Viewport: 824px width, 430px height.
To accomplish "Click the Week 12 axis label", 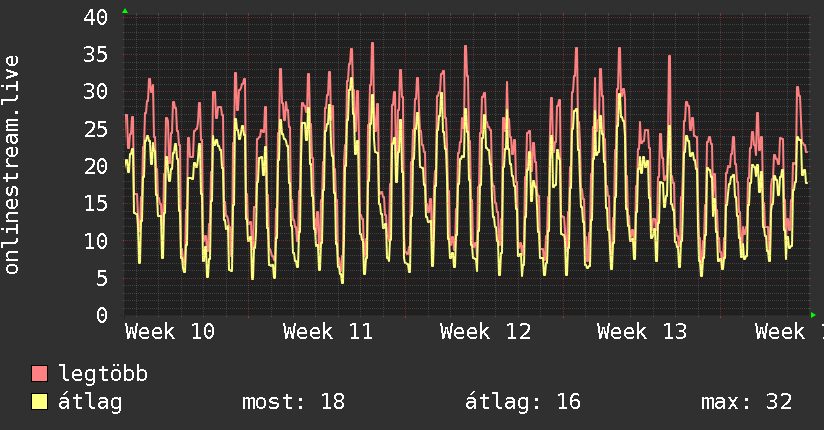I will [x=485, y=332].
